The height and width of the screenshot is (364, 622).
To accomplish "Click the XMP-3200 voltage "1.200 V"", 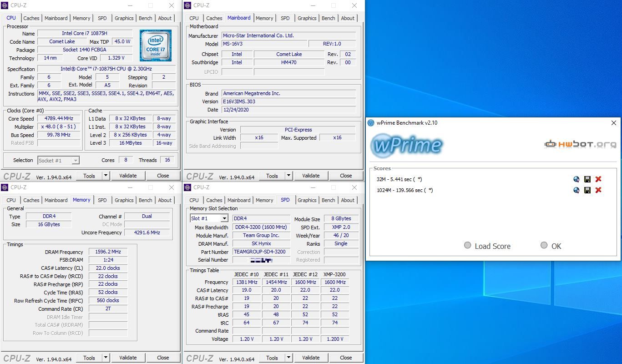I will 334,339.
